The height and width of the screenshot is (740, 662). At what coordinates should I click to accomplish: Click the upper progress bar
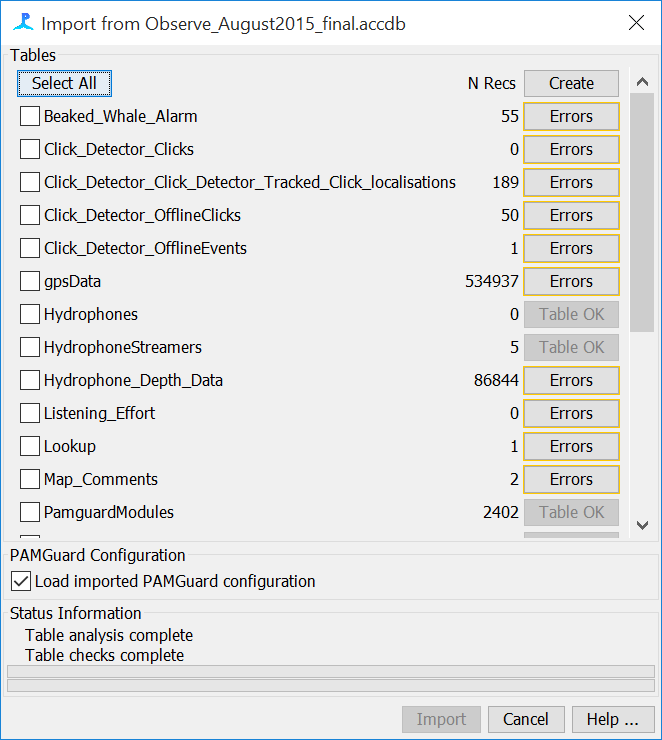point(331,672)
